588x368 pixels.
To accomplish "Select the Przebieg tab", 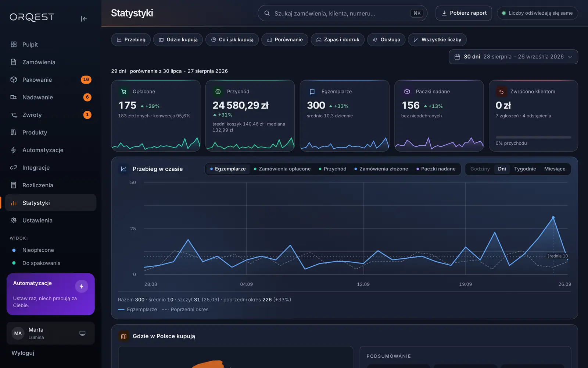I will 131,40.
